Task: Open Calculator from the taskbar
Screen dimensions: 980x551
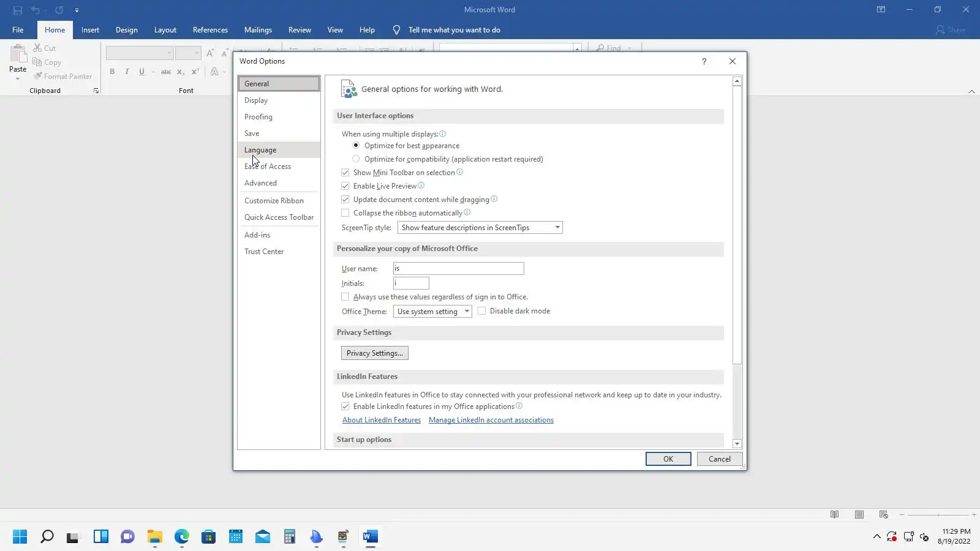Action: coord(290,537)
